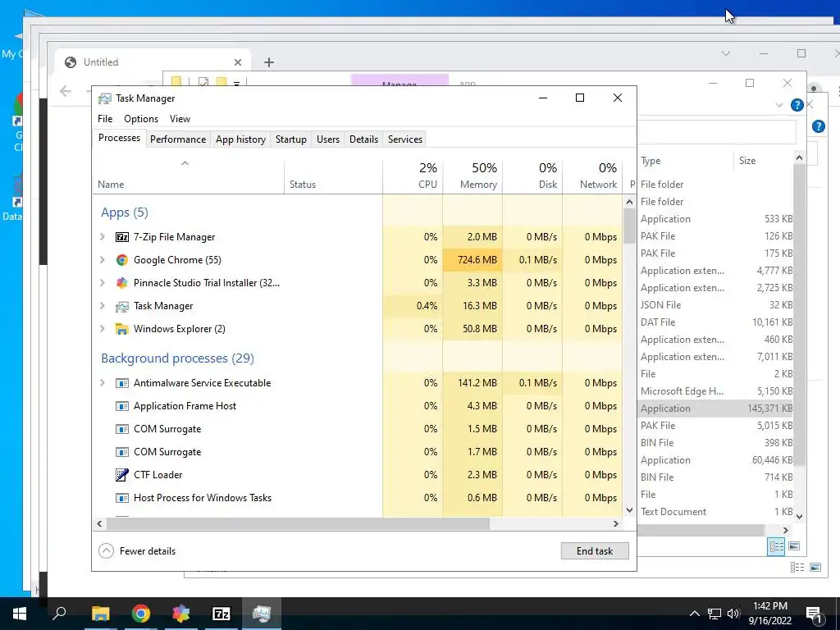Click the Google Chrome process icon
The width and height of the screenshot is (840, 630).
[122, 260]
